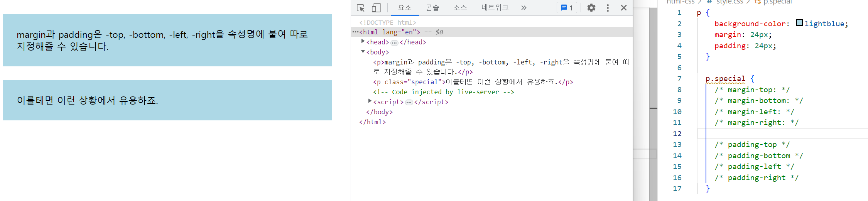Switch to the 콘솔 (Console) tab

pyautogui.click(x=432, y=8)
